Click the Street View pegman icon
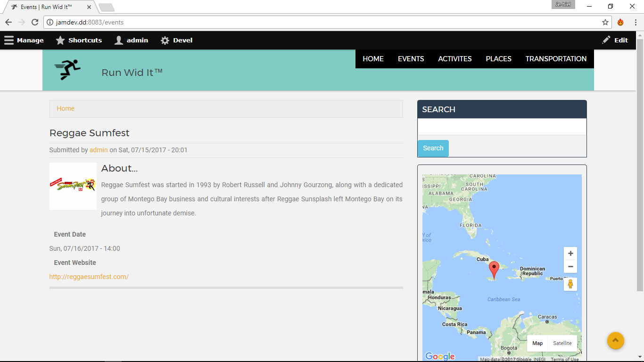Screen dimensions: 644x362 click(x=570, y=284)
